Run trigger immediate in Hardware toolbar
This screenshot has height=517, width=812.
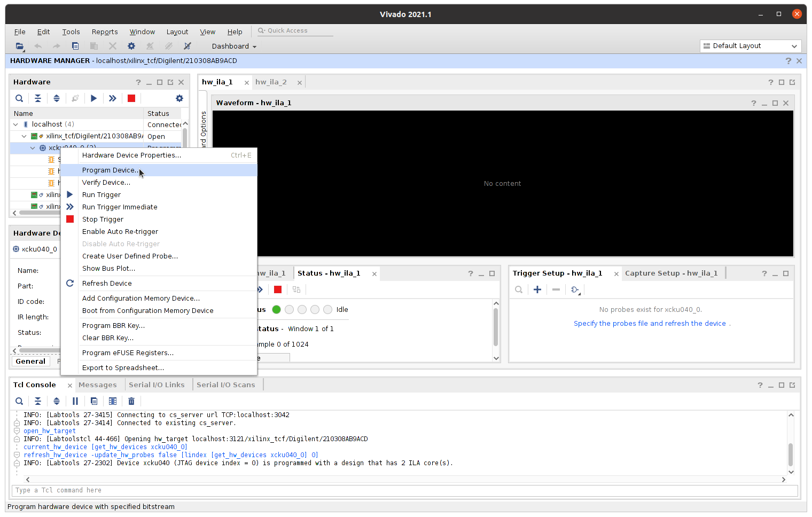point(112,98)
